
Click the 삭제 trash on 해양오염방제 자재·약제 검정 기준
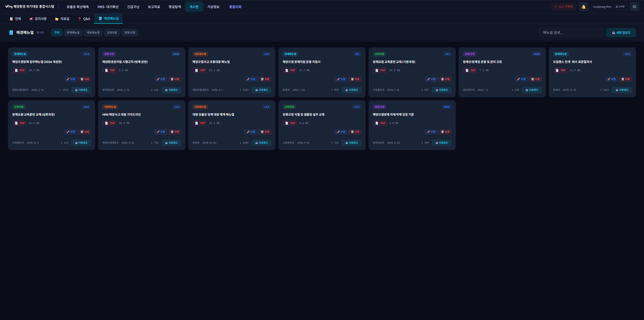coord(445,132)
